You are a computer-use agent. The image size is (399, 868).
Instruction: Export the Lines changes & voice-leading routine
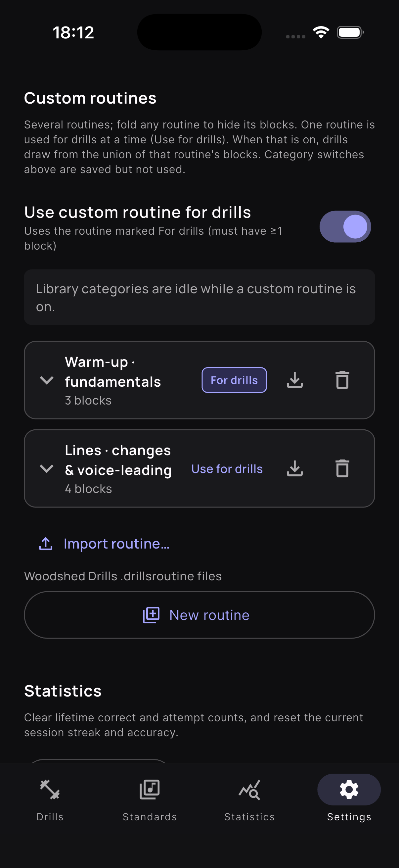pos(295,468)
